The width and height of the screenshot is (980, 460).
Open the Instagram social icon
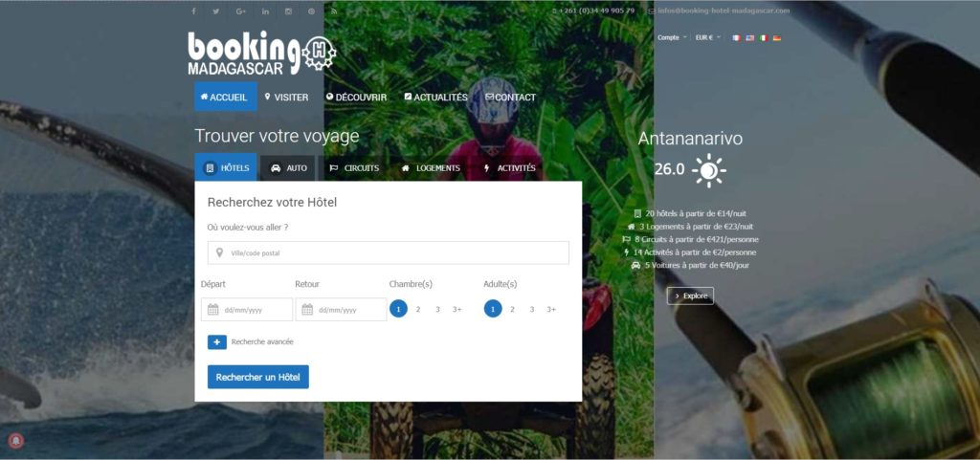coord(288,11)
